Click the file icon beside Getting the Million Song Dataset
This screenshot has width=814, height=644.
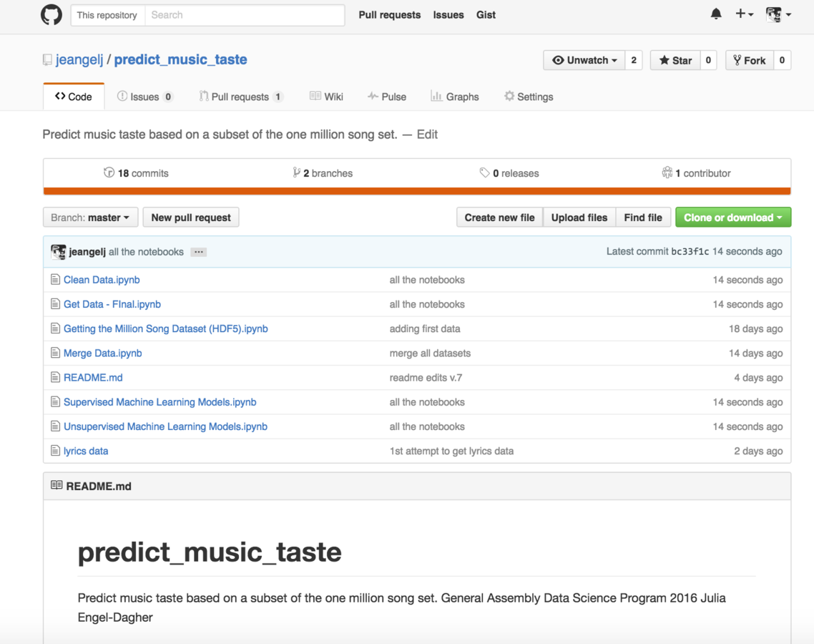(x=55, y=328)
